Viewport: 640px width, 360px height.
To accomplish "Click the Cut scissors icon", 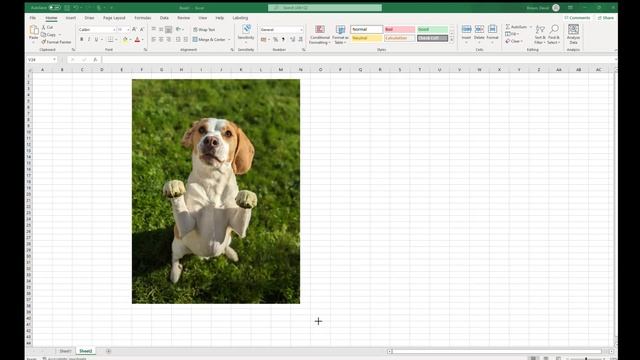I will 44,27.
